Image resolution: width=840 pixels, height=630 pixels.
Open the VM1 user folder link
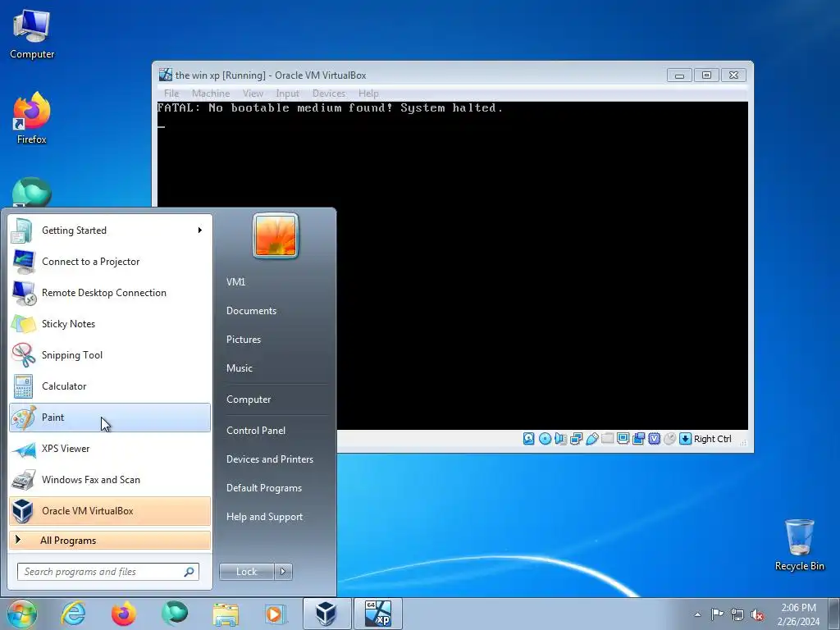235,282
